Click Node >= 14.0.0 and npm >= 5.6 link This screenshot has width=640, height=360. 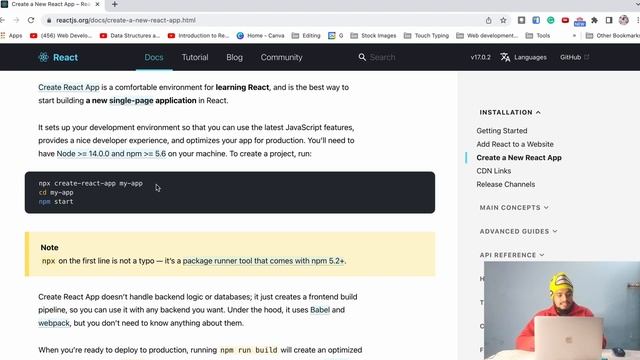click(111, 153)
